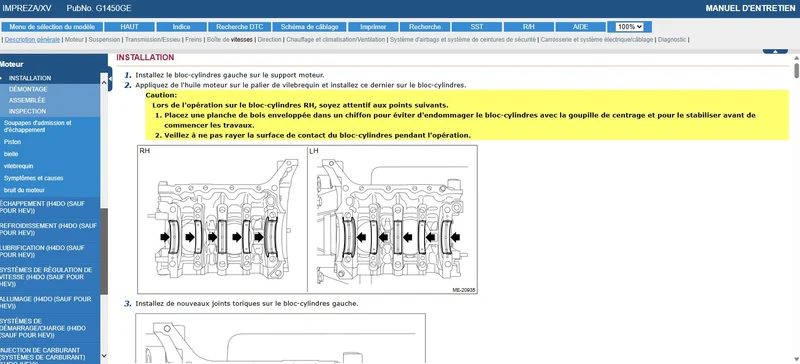Expand ÉCHAPPEMENT (H4DO) sidebar section
Image resolution: width=800 pixels, height=364 pixels.
50,207
